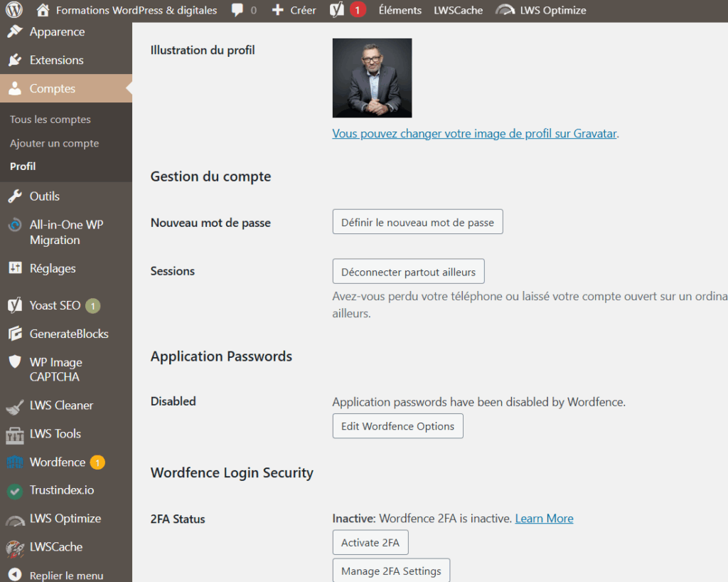Screen dimensions: 728x582
Task: Open the comments bubble icon
Action: 237,10
